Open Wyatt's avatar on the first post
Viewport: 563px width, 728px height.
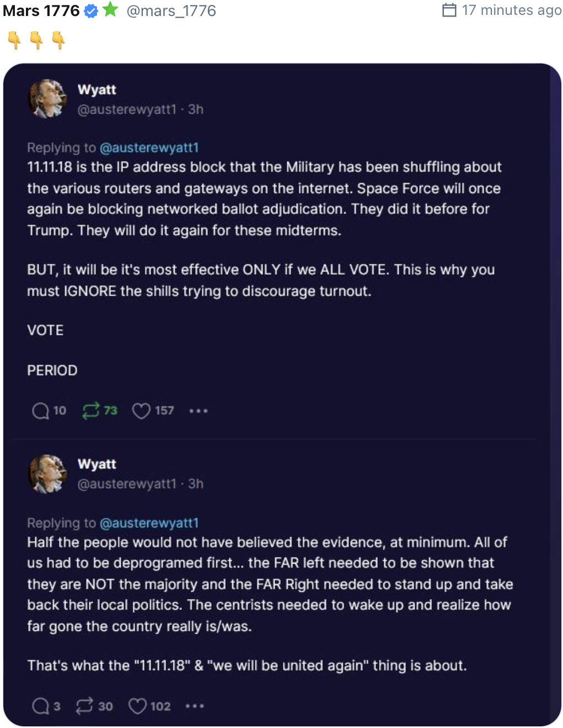tap(47, 99)
